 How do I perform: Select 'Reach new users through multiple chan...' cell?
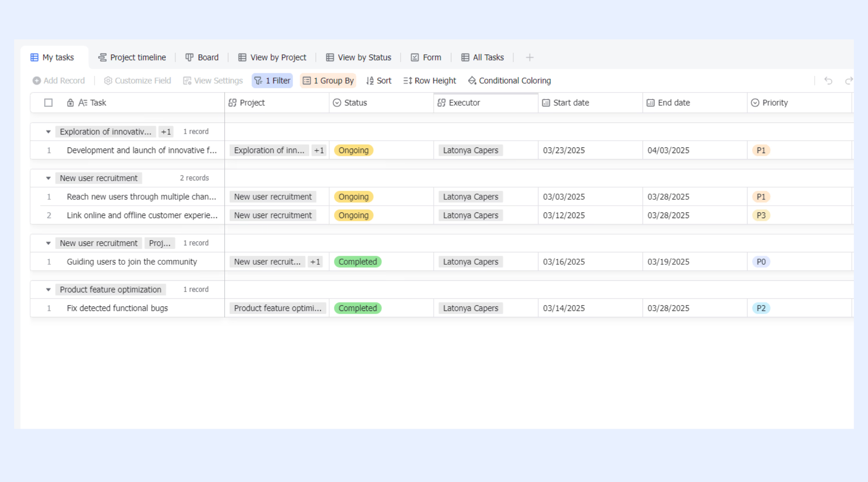pos(141,197)
